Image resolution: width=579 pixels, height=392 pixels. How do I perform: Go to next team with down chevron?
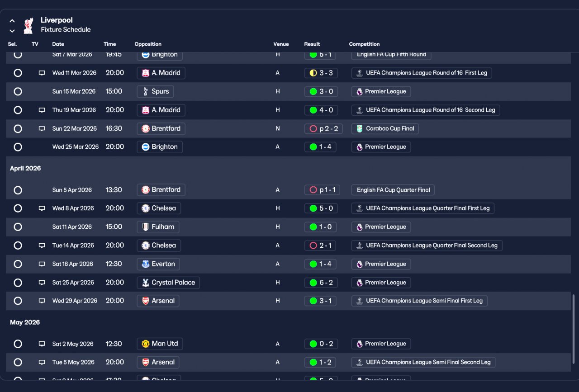(x=12, y=31)
